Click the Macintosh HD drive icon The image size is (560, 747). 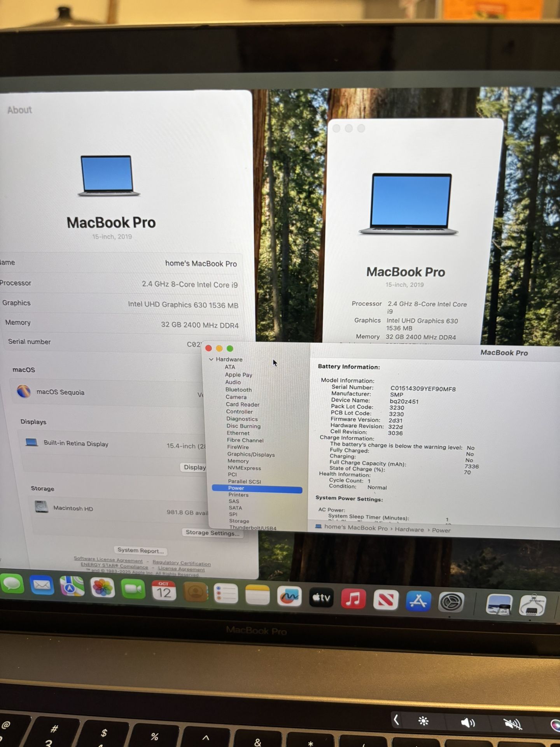click(x=41, y=507)
